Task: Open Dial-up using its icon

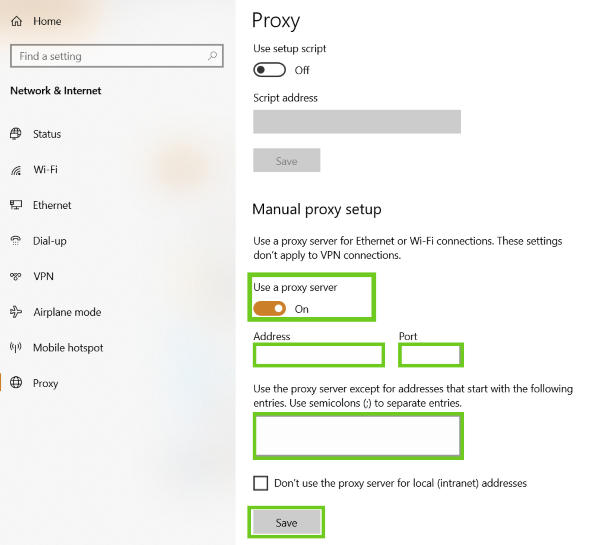Action: click(16, 241)
